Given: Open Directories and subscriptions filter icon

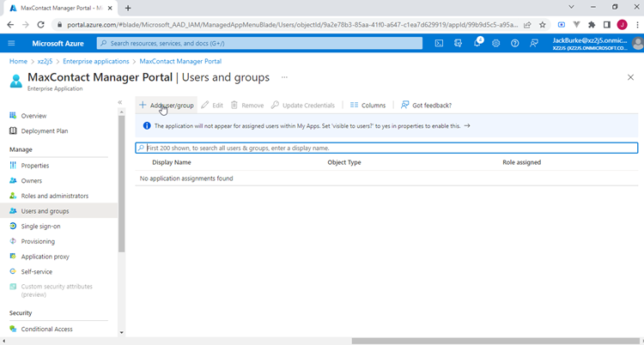Looking at the screenshot, I should (458, 43).
